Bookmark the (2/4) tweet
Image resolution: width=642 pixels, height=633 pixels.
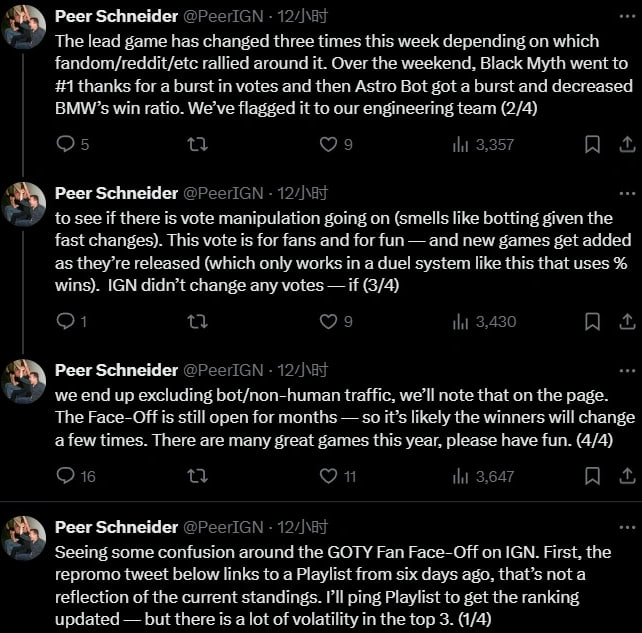(592, 144)
